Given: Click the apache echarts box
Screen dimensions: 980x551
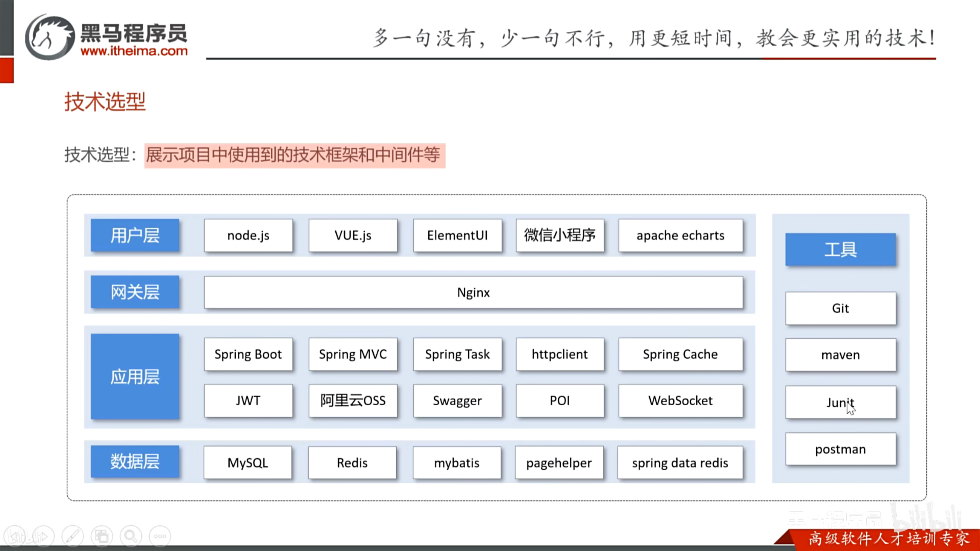Looking at the screenshot, I should (x=681, y=235).
